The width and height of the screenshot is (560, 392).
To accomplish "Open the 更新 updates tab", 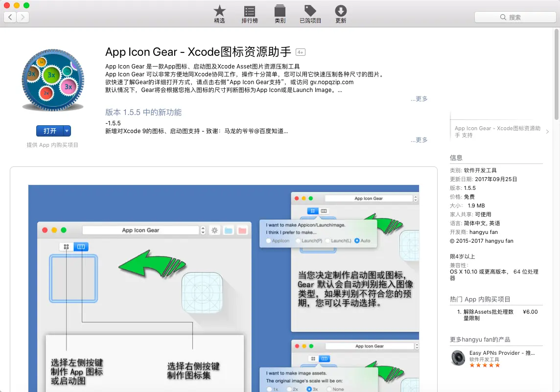I will [341, 14].
